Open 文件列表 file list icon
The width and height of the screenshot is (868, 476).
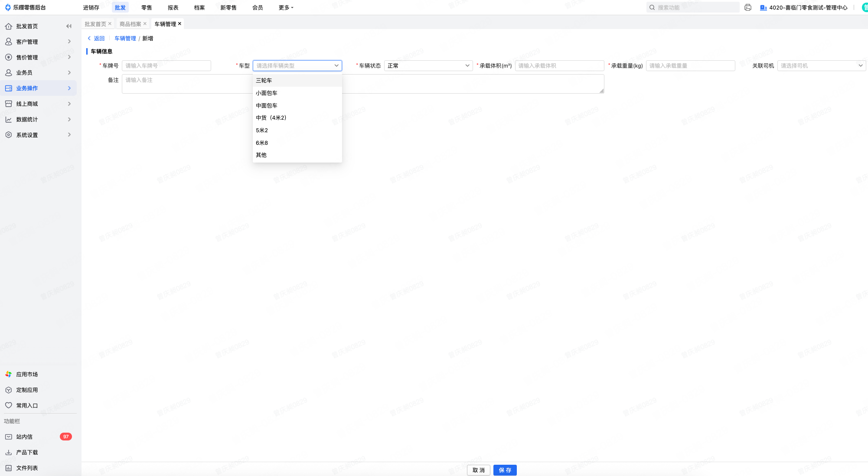(x=8, y=468)
